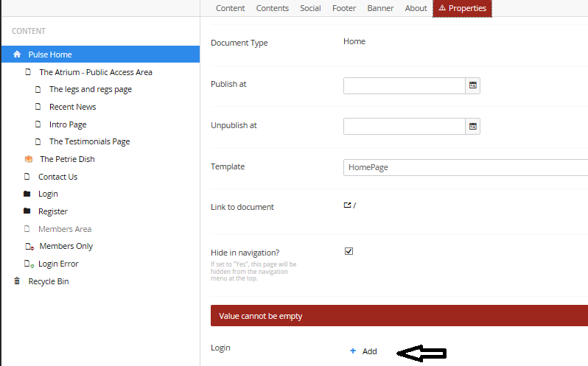Click the folder icon next to Login
Image resolution: width=588 pixels, height=366 pixels.
coord(28,194)
